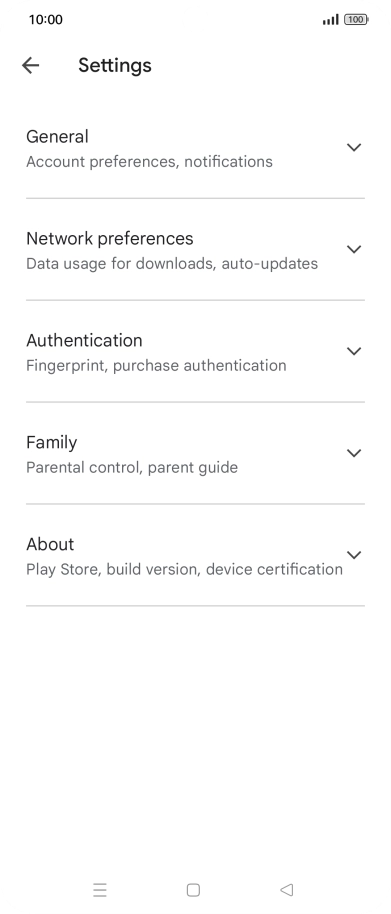Tap 'Fingerprint, purchase authentication' text

(156, 365)
